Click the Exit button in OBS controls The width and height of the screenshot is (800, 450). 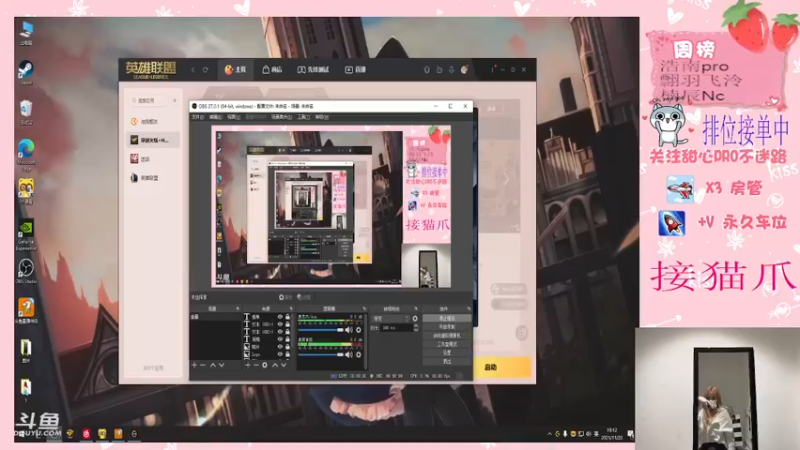coord(446,361)
